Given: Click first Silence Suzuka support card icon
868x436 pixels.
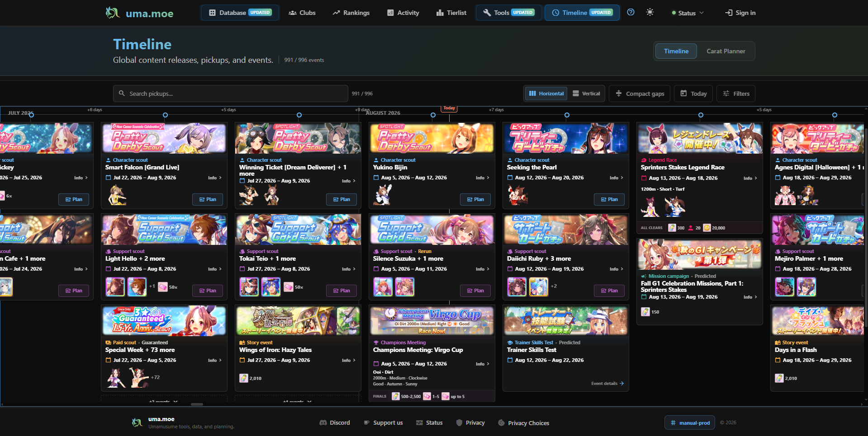Looking at the screenshot, I should 383,287.
